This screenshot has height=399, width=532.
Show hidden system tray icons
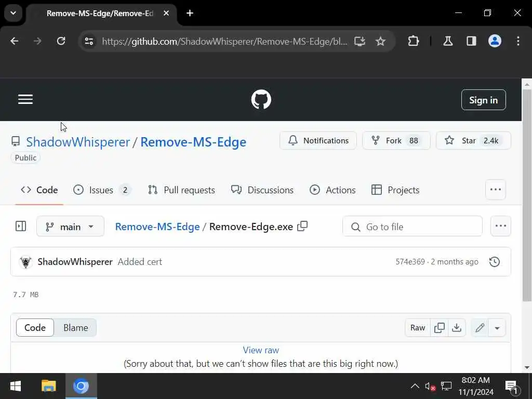pyautogui.click(x=415, y=386)
